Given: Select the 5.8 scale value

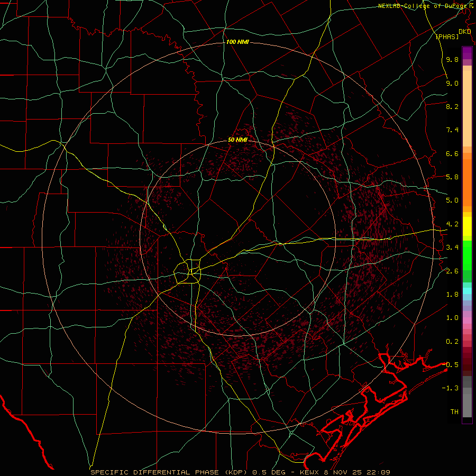Looking at the screenshot, I should coord(452,177).
